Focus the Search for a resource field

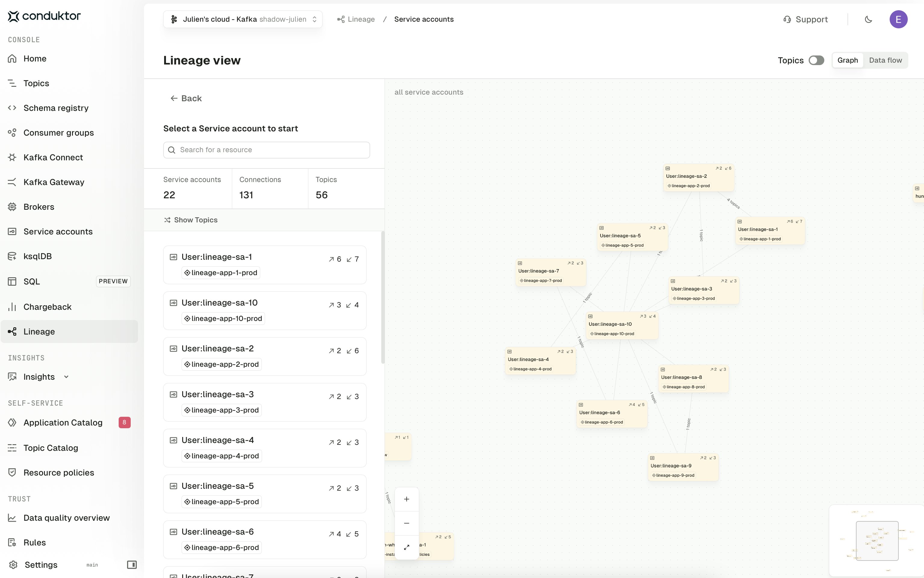267,150
